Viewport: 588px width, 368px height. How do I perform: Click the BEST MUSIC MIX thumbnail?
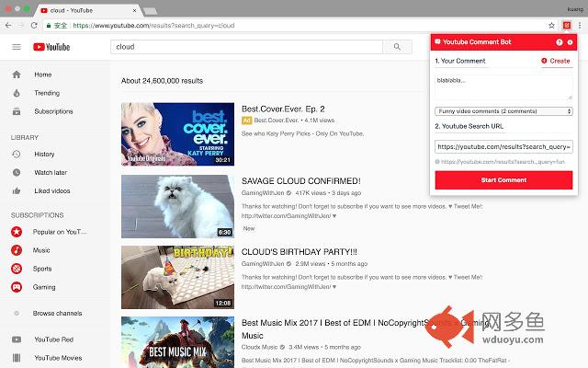[177, 342]
